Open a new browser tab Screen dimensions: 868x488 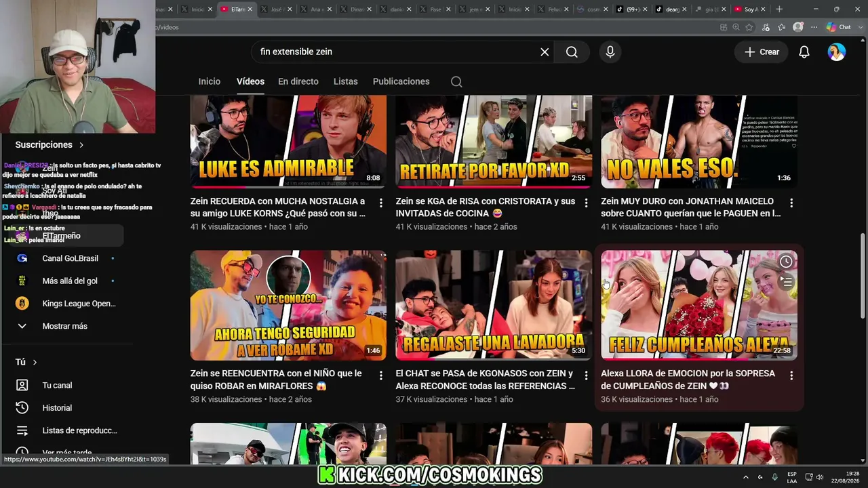(779, 9)
